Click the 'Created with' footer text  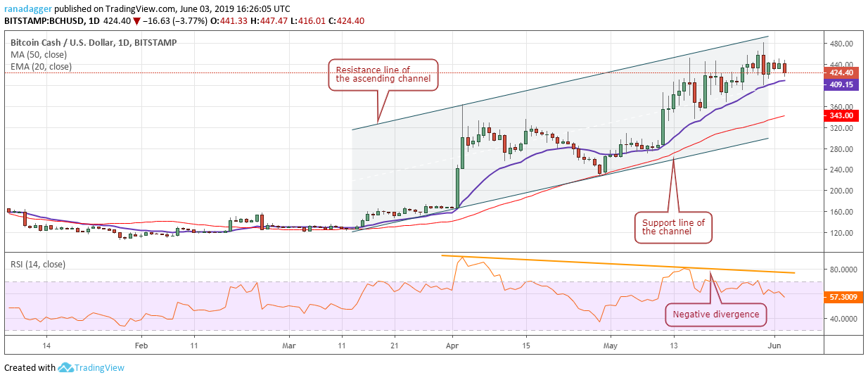point(30,367)
